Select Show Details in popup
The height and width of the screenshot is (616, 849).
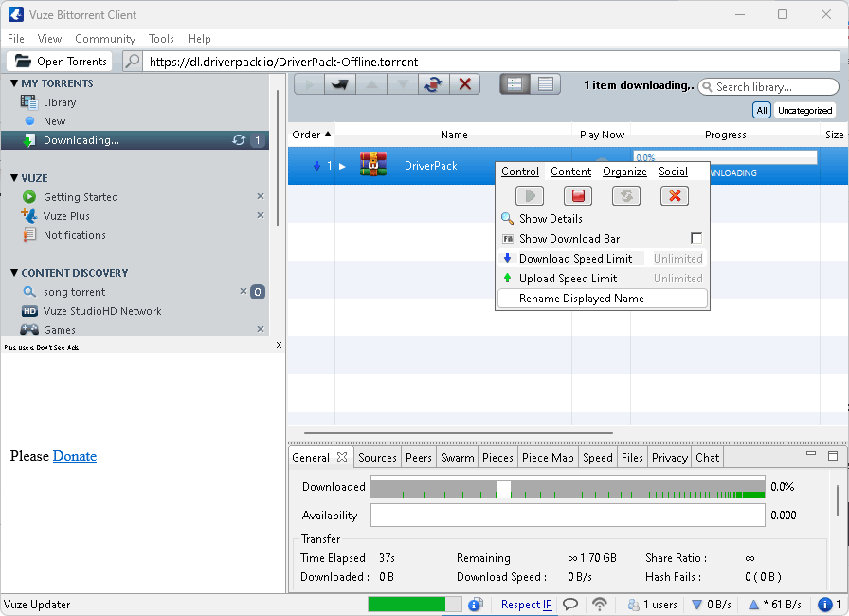pyautogui.click(x=603, y=219)
